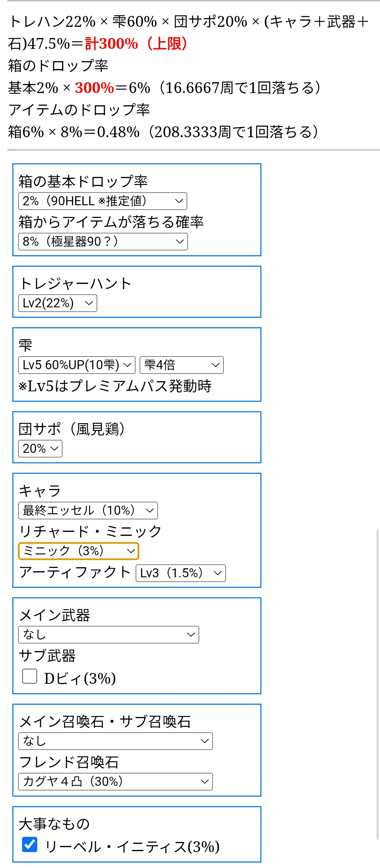Click the Dビィ(3%) label text
This screenshot has height=868, width=380.
pyautogui.click(x=80, y=678)
